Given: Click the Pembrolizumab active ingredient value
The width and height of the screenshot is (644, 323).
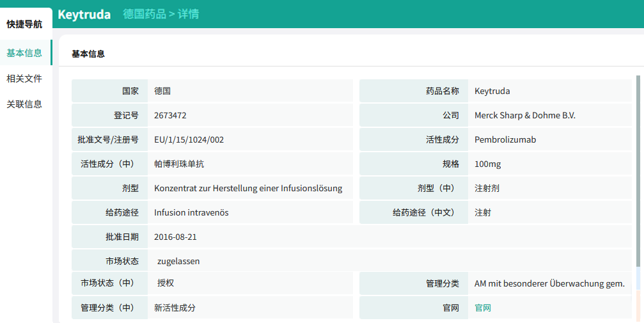Looking at the screenshot, I should pos(505,139).
